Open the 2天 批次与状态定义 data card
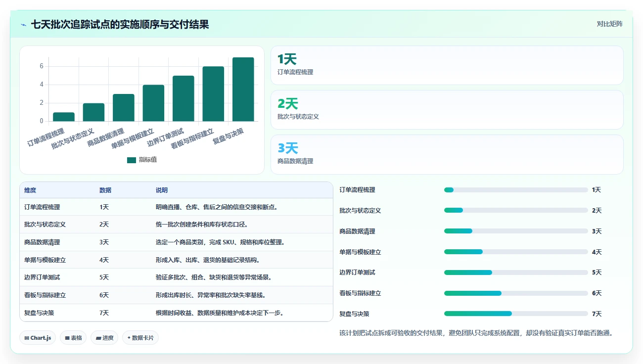This screenshot has width=643, height=364. [447, 110]
